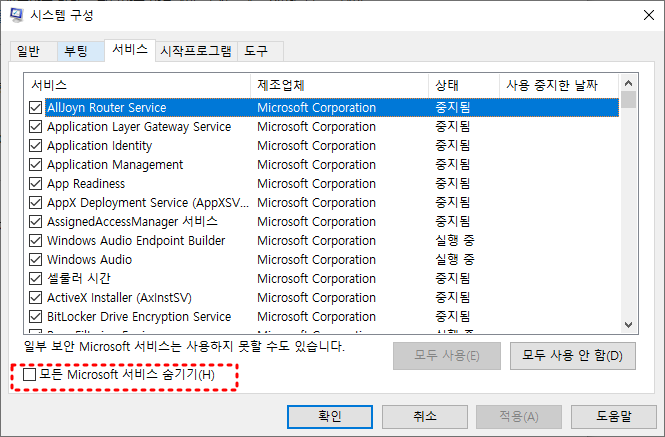This screenshot has height=437, width=665.
Task: Select BitLocker Drive Encryption Service row name
Action: [x=139, y=317]
